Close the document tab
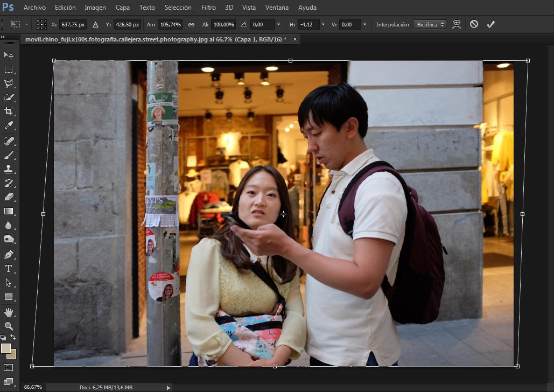The width and height of the screenshot is (554, 392). (x=295, y=39)
